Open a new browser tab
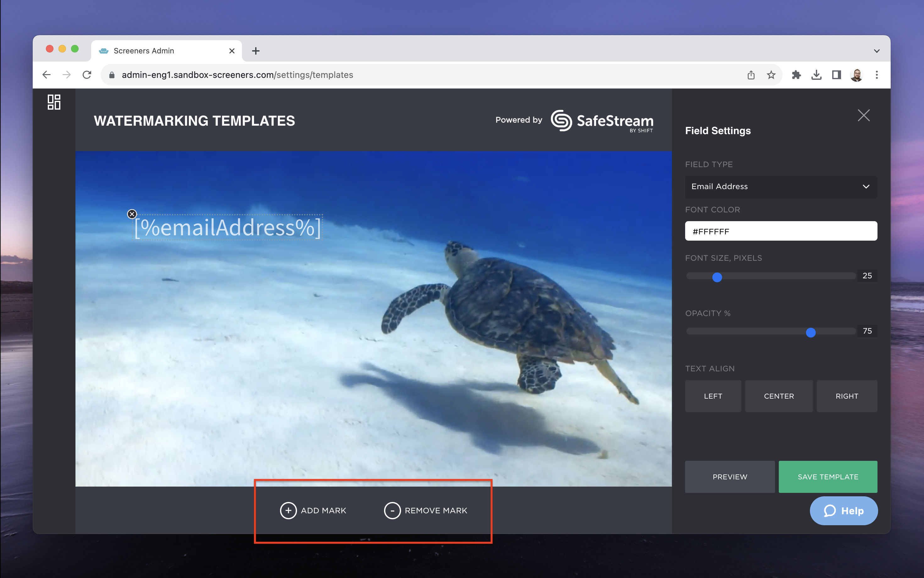This screenshot has width=924, height=578. coord(256,51)
